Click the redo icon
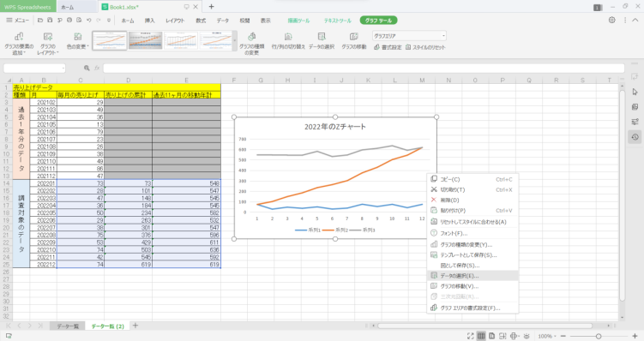The width and height of the screenshot is (644, 341). (99, 20)
